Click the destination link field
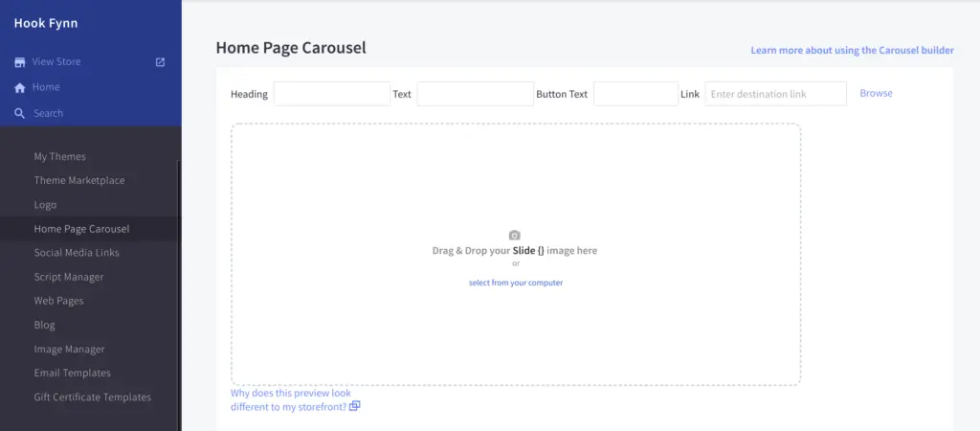The width and height of the screenshot is (980, 431). pyautogui.click(x=775, y=94)
